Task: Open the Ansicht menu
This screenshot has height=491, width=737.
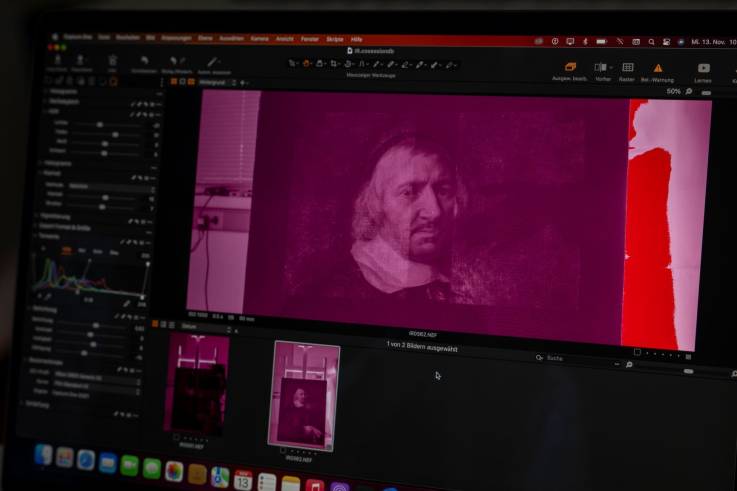Action: 284,39
